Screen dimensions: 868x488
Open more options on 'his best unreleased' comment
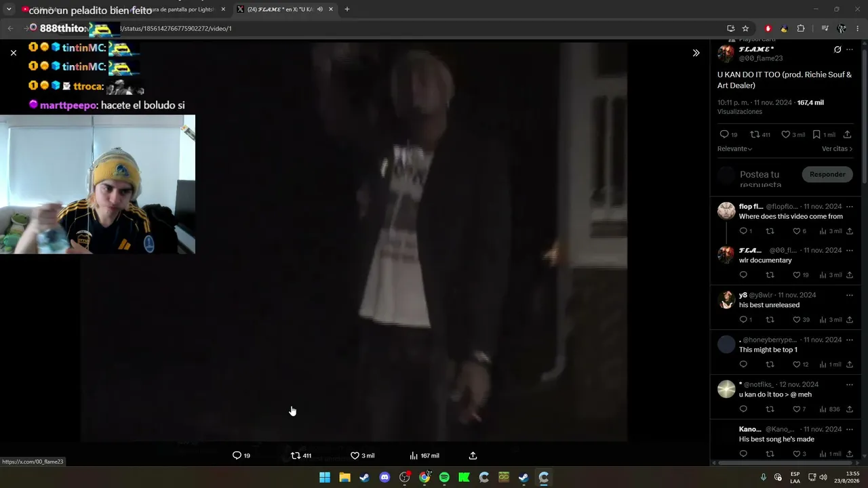click(x=850, y=295)
